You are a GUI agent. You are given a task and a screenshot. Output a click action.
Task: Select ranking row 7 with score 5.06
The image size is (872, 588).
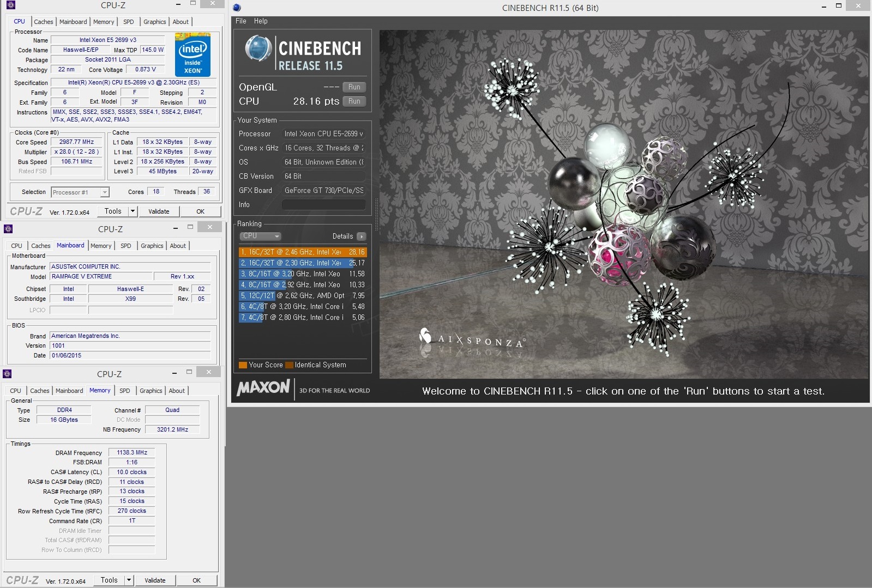point(303,317)
